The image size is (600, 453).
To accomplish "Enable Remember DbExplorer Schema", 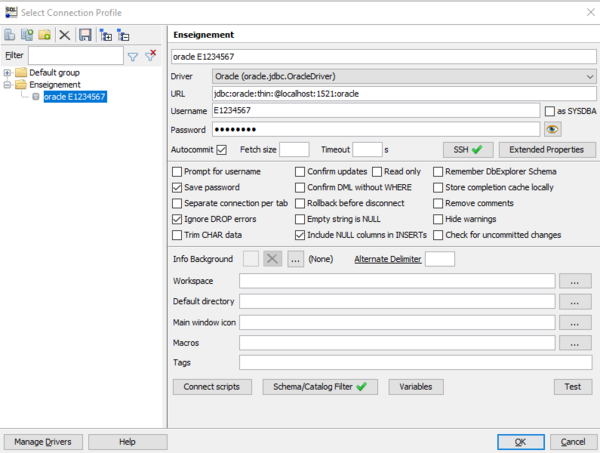I will (x=438, y=172).
